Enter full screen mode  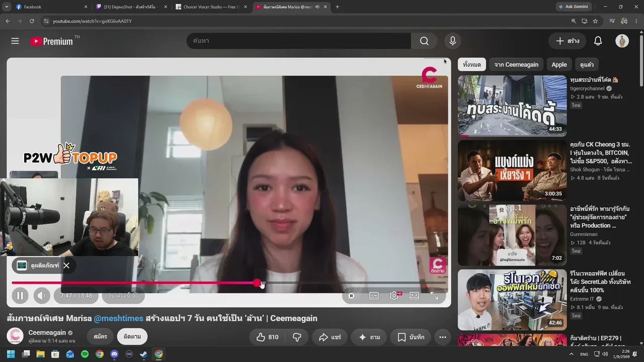click(x=434, y=296)
